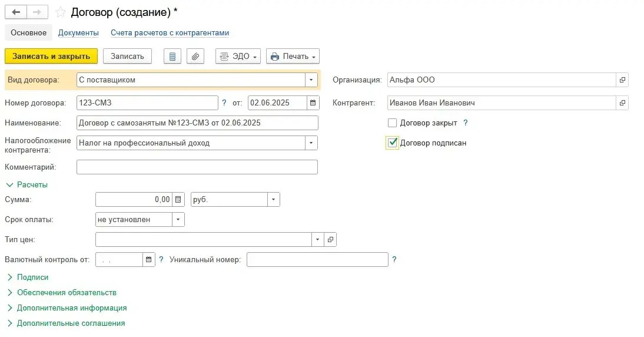The width and height of the screenshot is (644, 337).
Task: Uncheck the Договор подписан checkbox
Action: point(393,143)
